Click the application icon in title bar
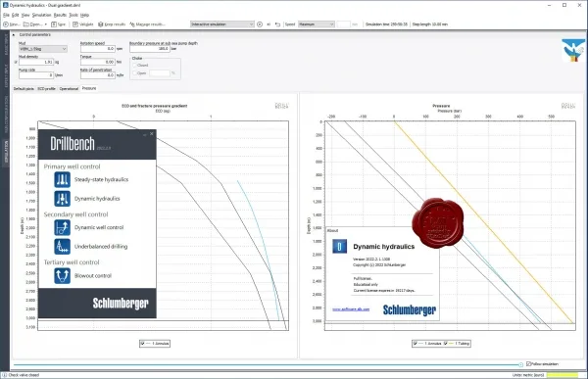This screenshot has height=379, width=588. 5,5
